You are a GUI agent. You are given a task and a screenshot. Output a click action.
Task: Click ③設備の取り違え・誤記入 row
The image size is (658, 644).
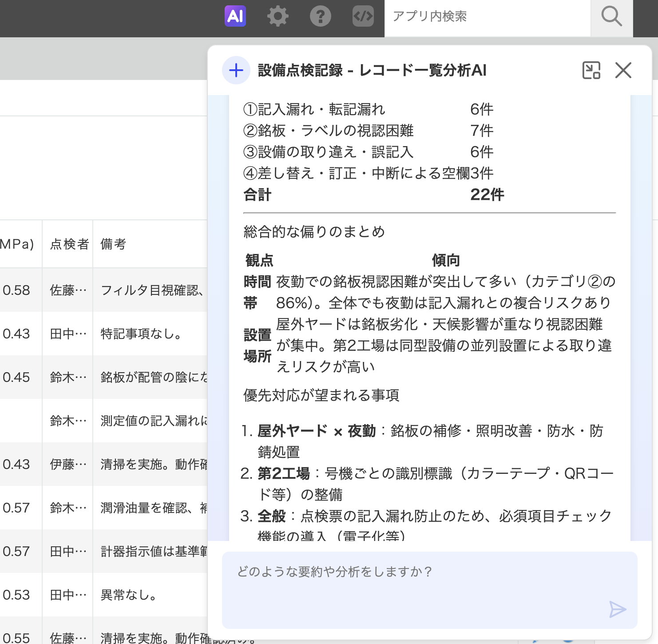coord(368,152)
